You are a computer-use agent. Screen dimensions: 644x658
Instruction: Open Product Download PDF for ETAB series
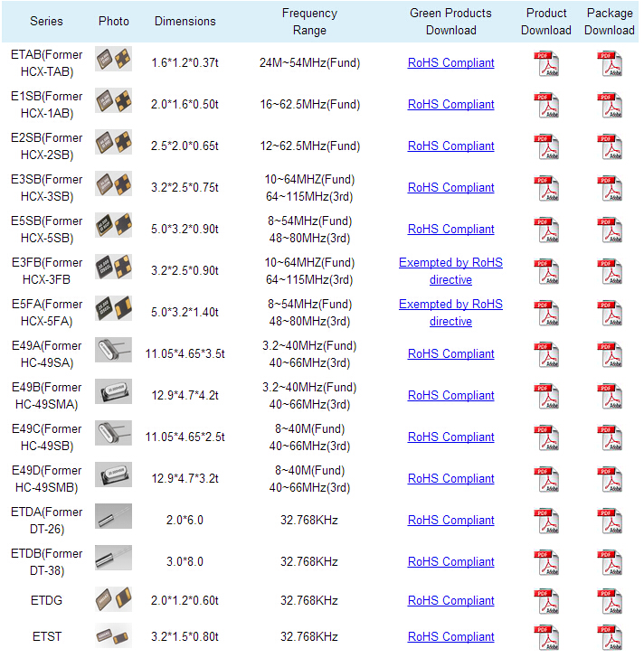pyautogui.click(x=546, y=64)
